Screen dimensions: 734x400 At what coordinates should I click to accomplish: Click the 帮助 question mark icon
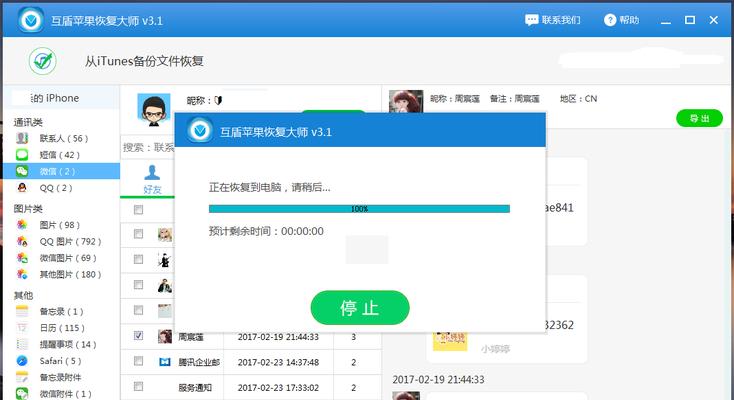609,20
